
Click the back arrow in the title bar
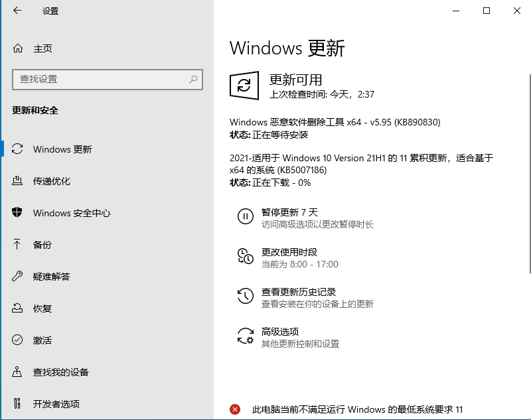(x=16, y=11)
